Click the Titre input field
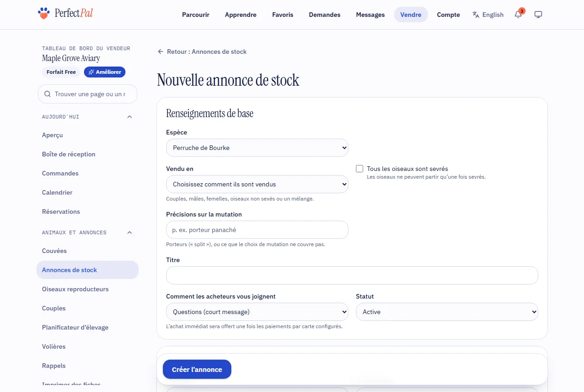Screen dimensions: 584x392 tap(352, 275)
